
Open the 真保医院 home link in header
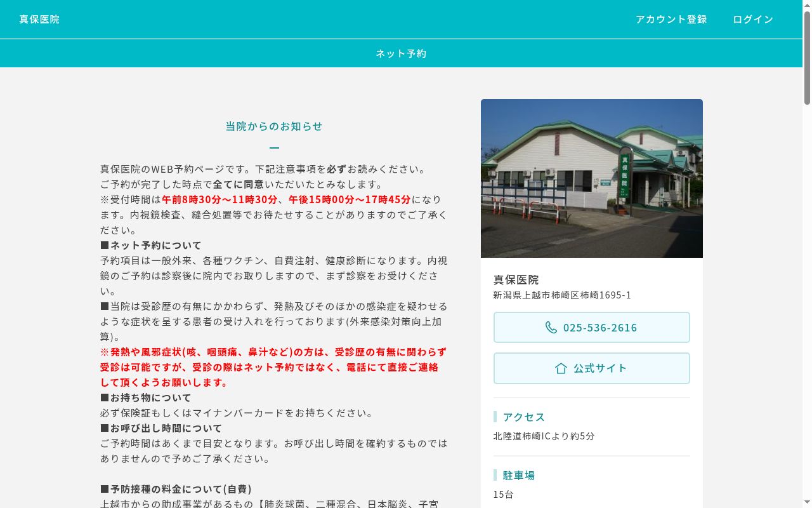39,19
